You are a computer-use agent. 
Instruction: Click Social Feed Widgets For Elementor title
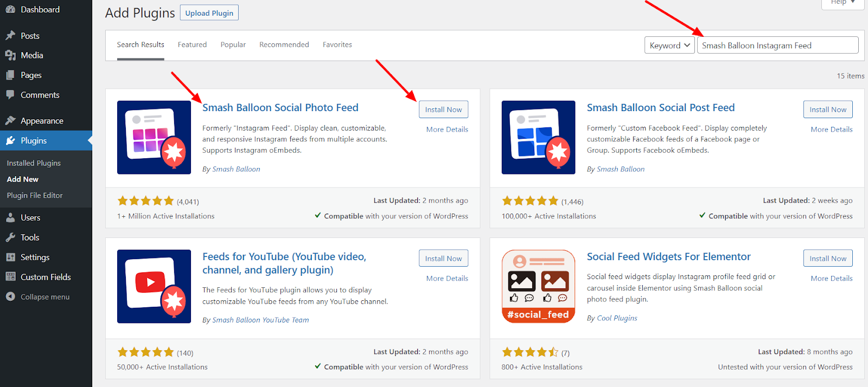pos(669,257)
